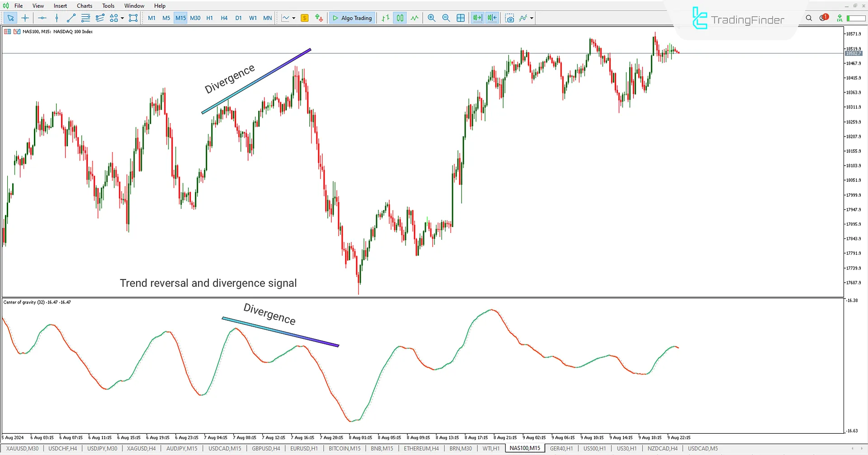The image size is (868, 455).
Task: Toggle the chart shift option
Action: coord(492,18)
